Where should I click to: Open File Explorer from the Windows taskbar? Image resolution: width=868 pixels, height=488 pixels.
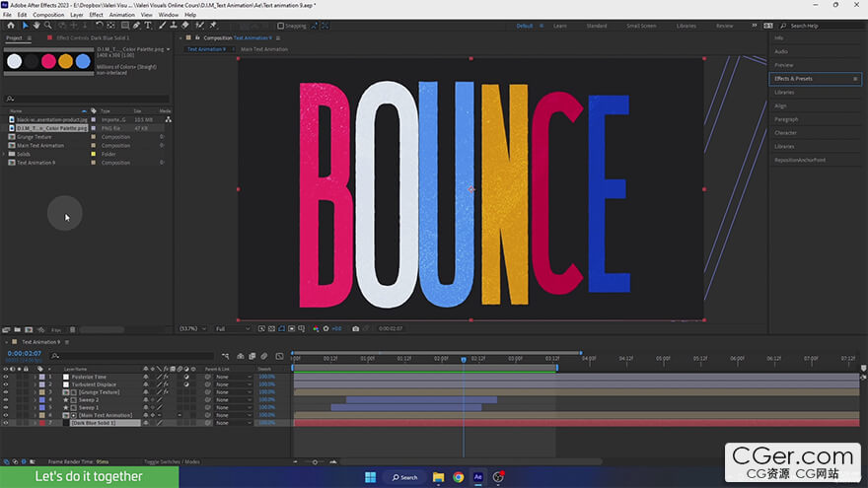(438, 477)
